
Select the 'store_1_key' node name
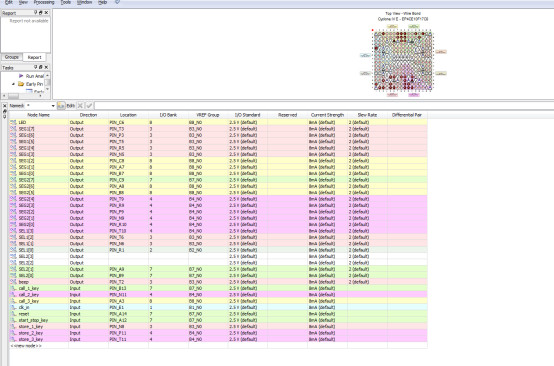(30, 326)
